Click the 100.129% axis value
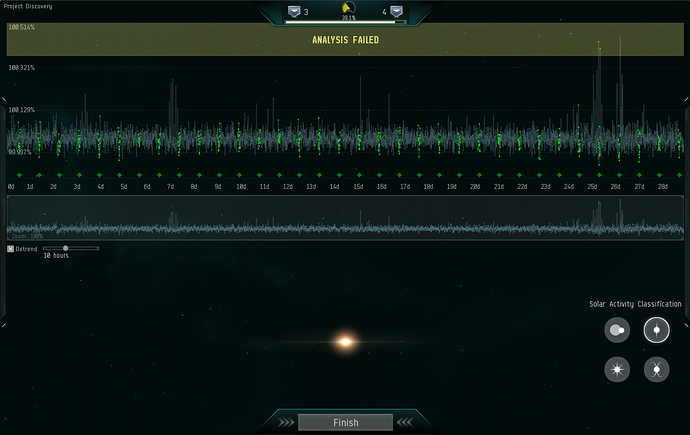Image resolution: width=690 pixels, height=435 pixels. [x=22, y=110]
